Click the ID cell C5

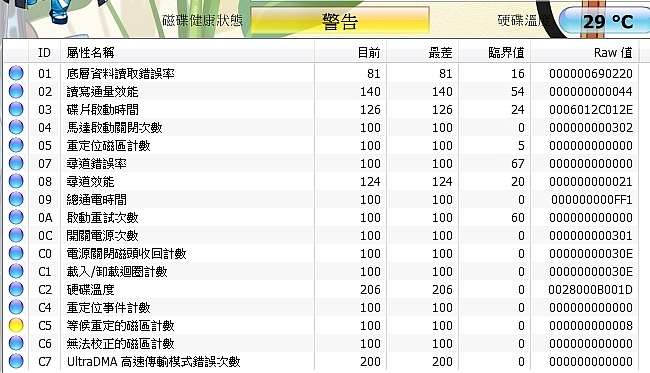45,326
